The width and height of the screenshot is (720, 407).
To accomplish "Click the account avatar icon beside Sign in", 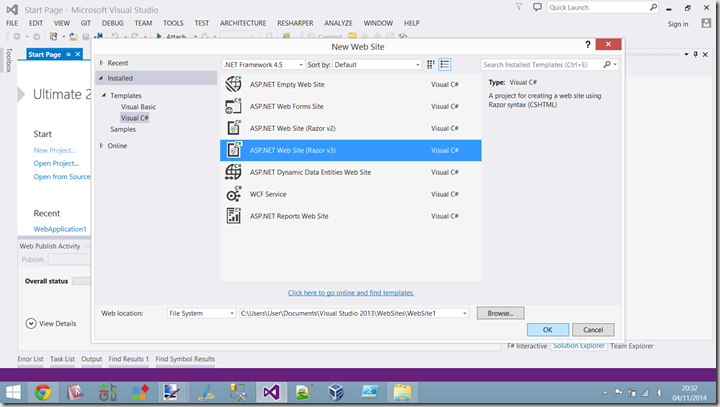I will 706,23.
